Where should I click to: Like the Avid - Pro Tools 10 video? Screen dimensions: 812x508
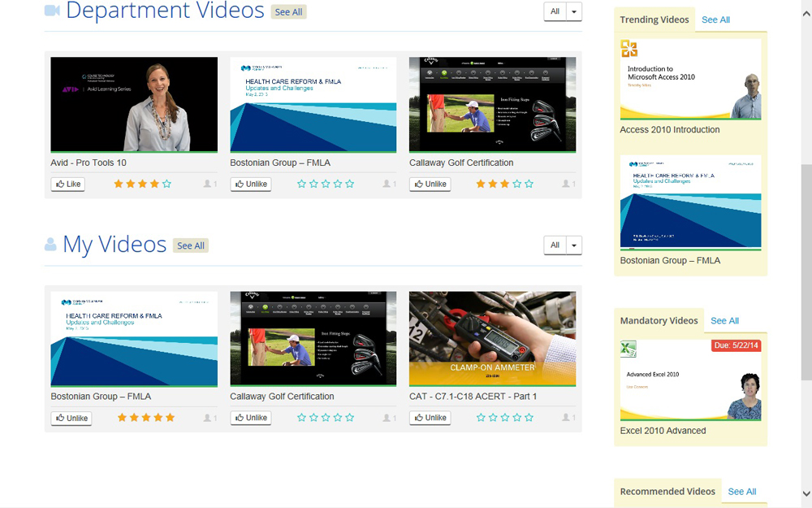[68, 184]
